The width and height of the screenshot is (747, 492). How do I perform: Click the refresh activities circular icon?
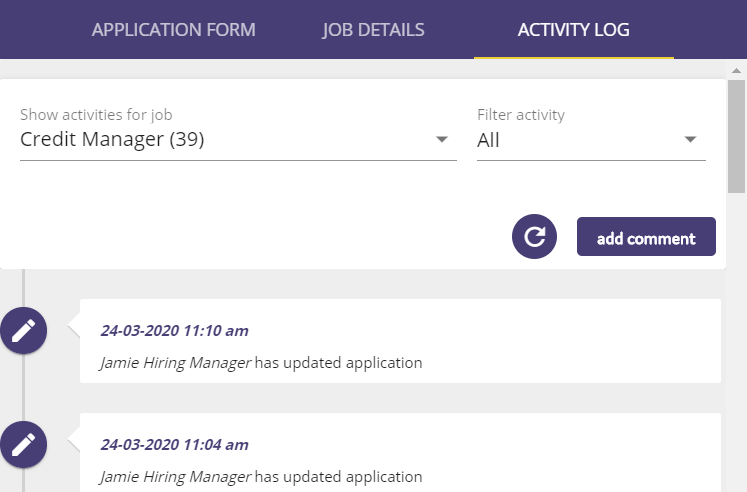pyautogui.click(x=534, y=236)
